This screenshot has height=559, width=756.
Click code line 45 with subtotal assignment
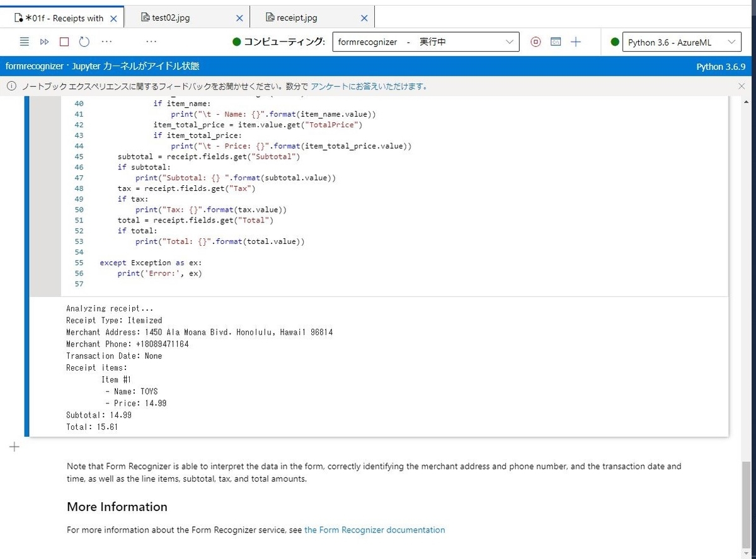tap(209, 156)
